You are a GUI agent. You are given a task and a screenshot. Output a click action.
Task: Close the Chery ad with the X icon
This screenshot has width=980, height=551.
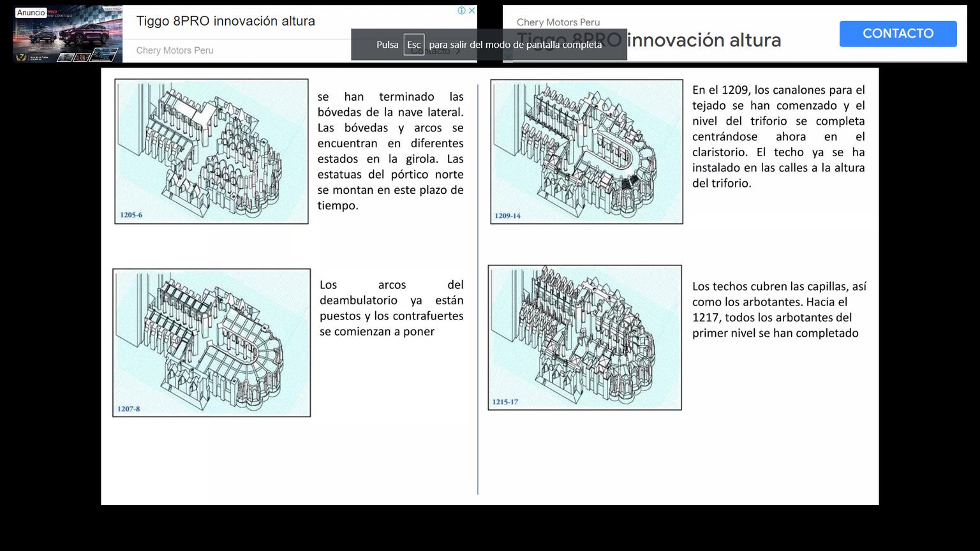tap(472, 10)
